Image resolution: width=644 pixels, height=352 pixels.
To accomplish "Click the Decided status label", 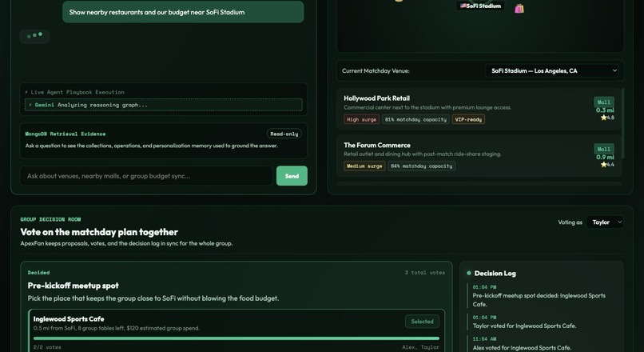I will click(38, 273).
